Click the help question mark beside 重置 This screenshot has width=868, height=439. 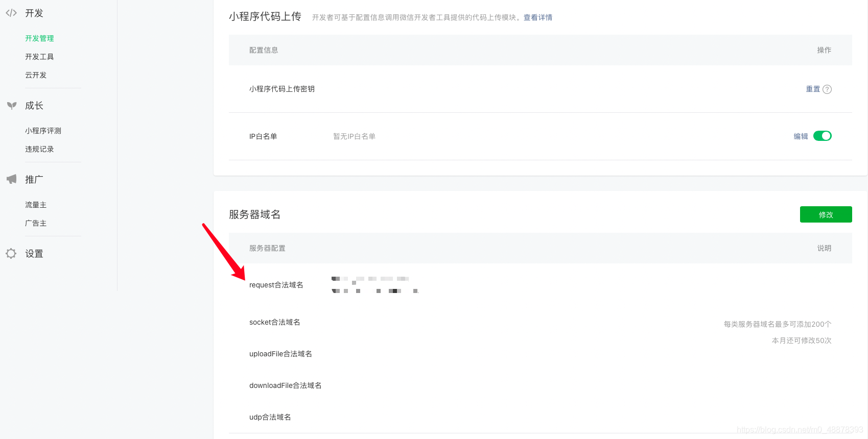827,89
